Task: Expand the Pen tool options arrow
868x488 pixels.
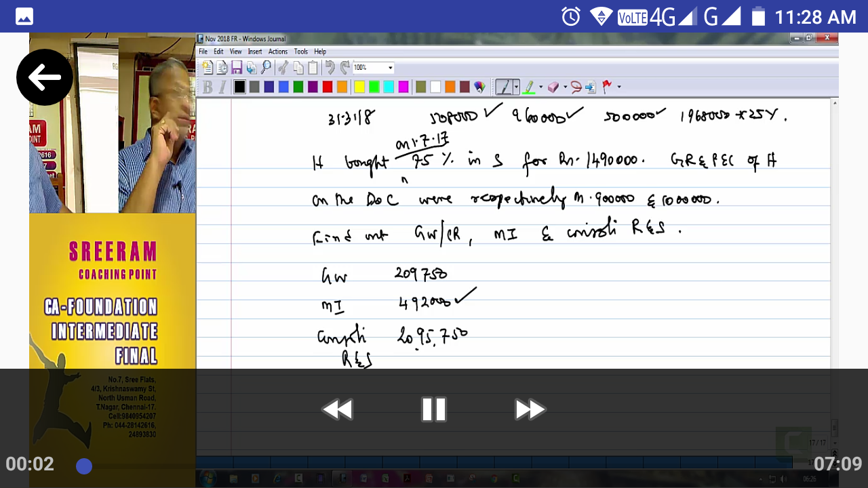Action: coord(516,87)
